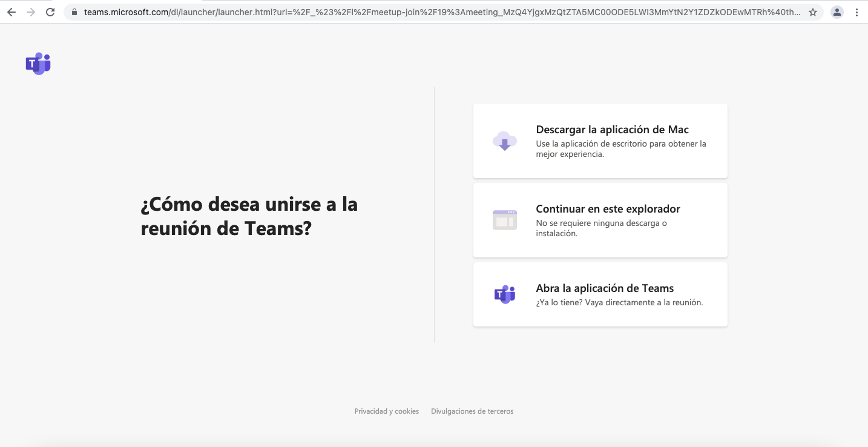Choose Abra la aplicación de Teams
The width and height of the screenshot is (868, 447).
pyautogui.click(x=600, y=294)
